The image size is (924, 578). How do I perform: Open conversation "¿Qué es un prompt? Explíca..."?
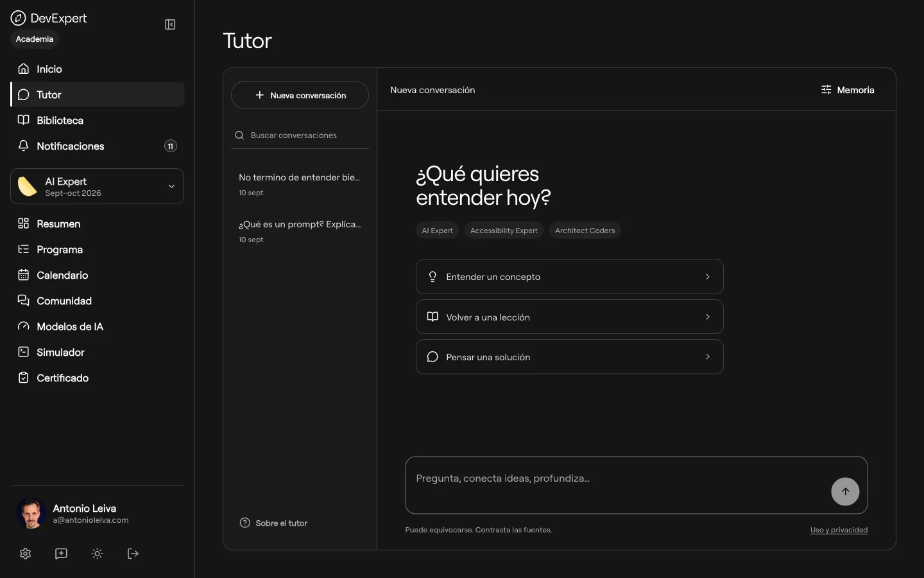pyautogui.click(x=300, y=231)
